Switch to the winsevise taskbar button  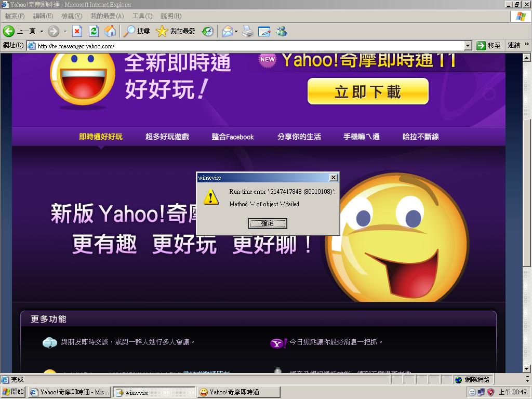154,392
